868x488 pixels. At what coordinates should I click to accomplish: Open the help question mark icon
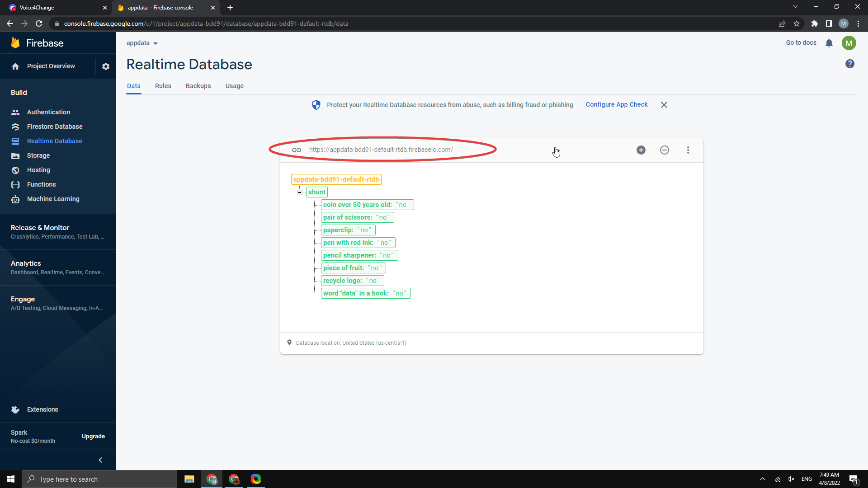pos(850,64)
